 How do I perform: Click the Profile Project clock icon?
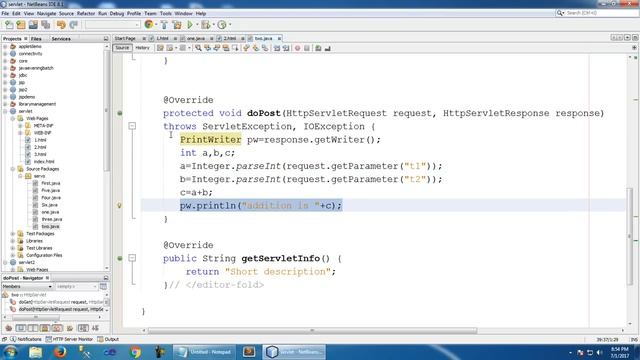click(x=222, y=25)
